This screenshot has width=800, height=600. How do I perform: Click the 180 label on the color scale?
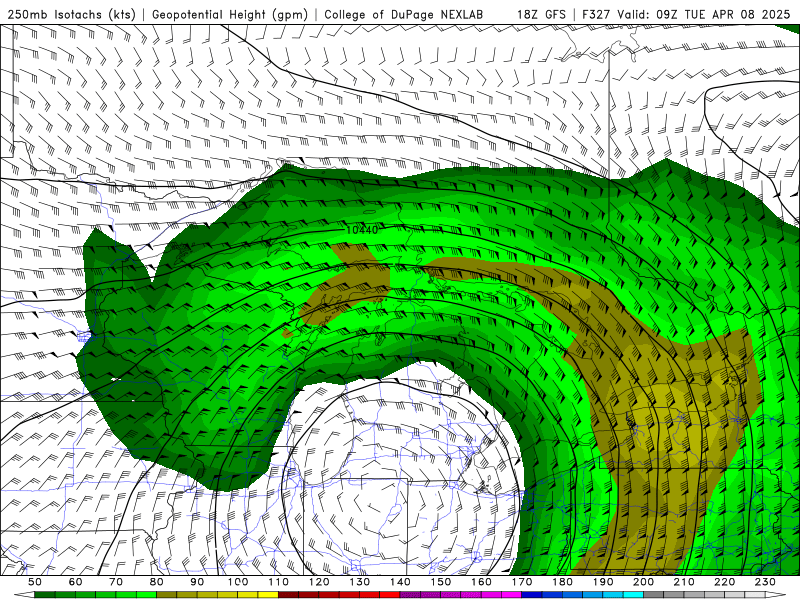point(562,582)
